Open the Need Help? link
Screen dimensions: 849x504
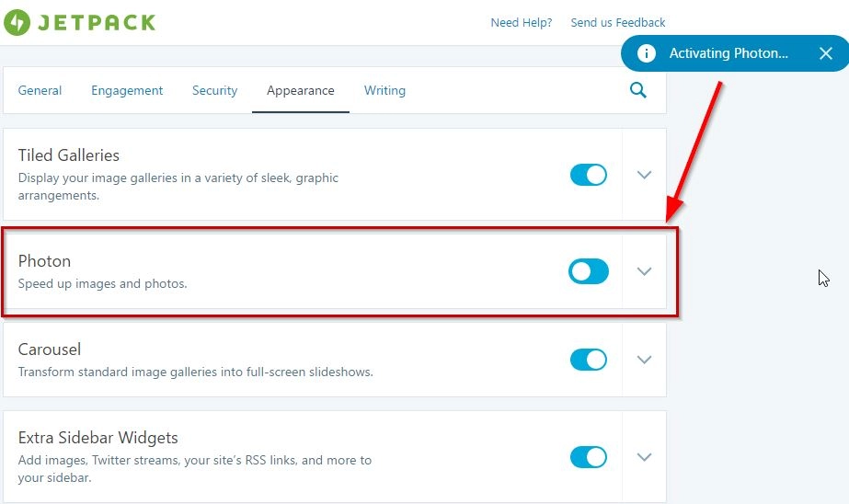point(521,23)
